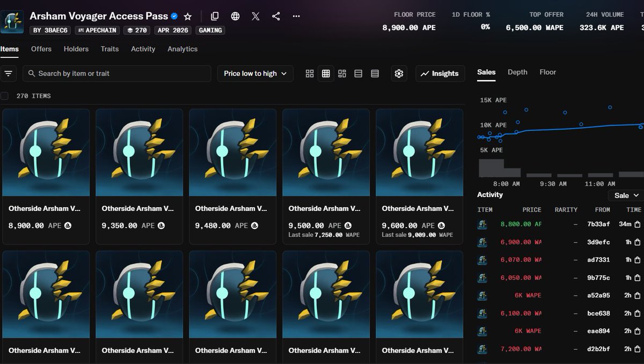Screen dimensions: 644x364
Task: Click the bag icon in the d2b2bf activity row
Action: [638, 349]
